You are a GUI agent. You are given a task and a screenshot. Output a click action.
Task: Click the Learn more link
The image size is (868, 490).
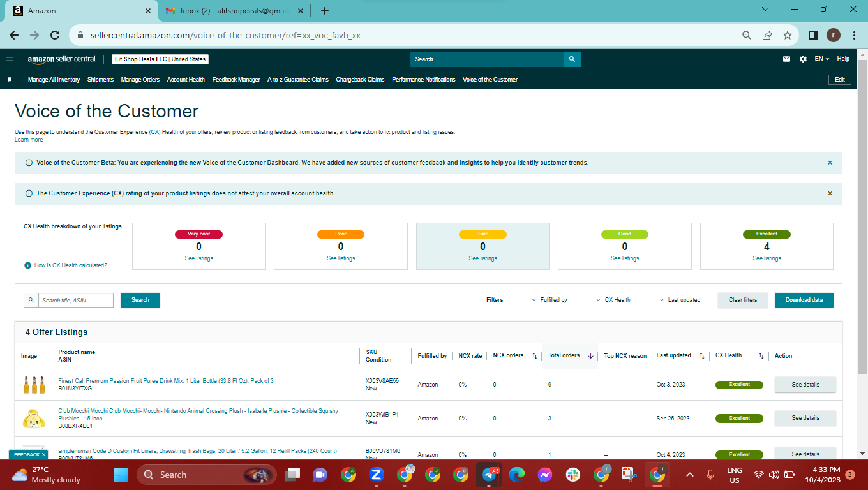29,140
